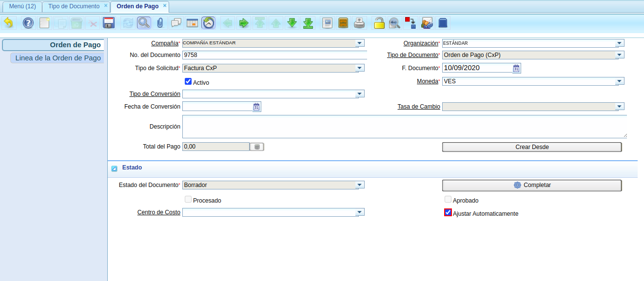Click the Centro de Costo label link
Screen dimensions: 644x281
pos(158,212)
